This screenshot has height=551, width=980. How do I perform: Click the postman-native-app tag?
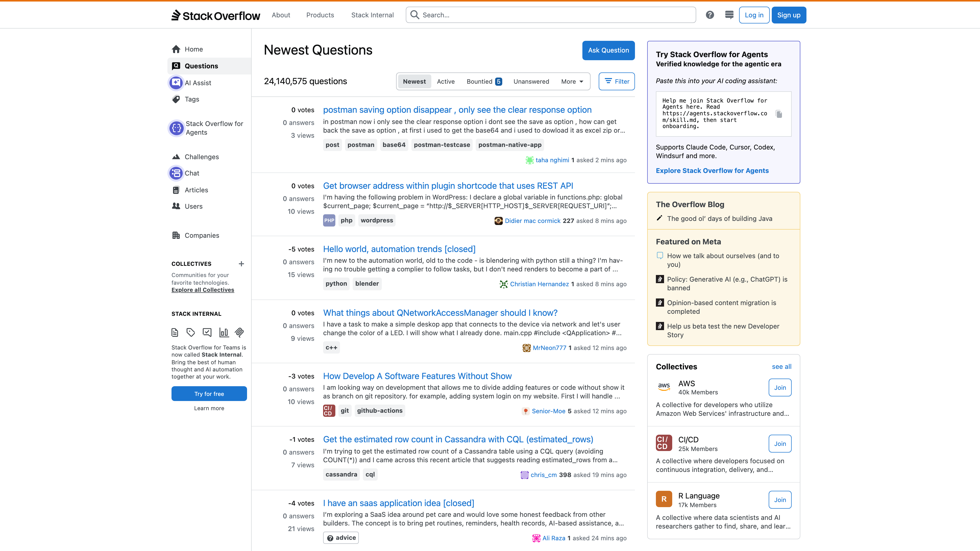(x=510, y=144)
